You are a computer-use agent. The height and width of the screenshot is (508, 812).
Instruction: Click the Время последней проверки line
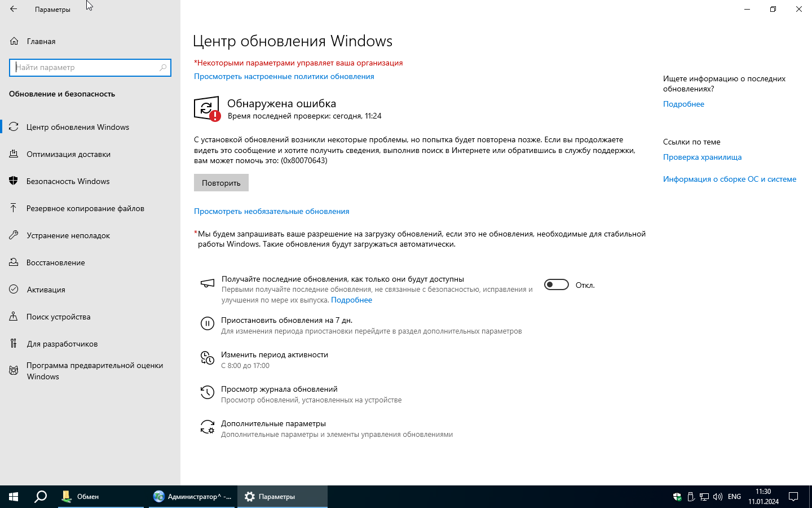tap(304, 116)
